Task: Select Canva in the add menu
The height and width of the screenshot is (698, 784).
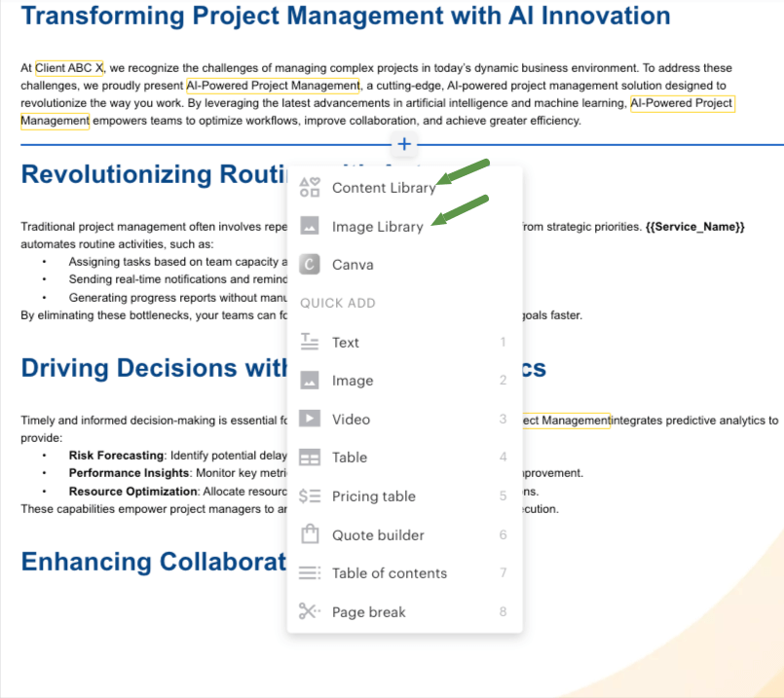Action: pos(404,265)
